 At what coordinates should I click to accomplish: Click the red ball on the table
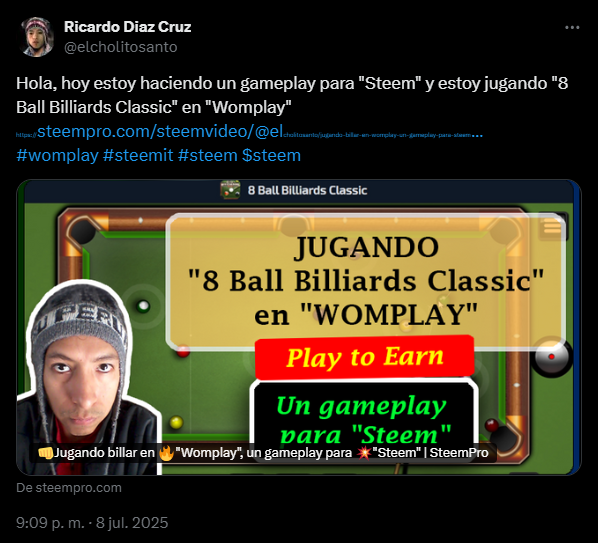(183, 351)
